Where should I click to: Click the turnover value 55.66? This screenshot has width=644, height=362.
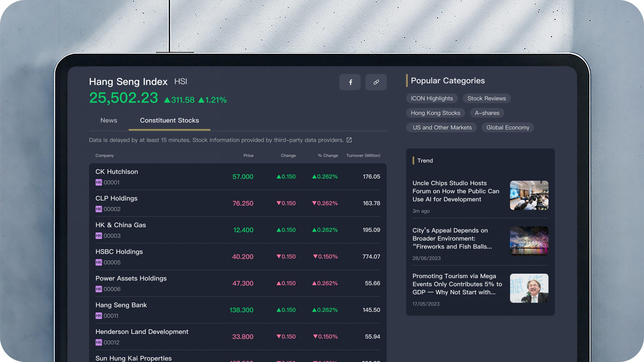(373, 283)
